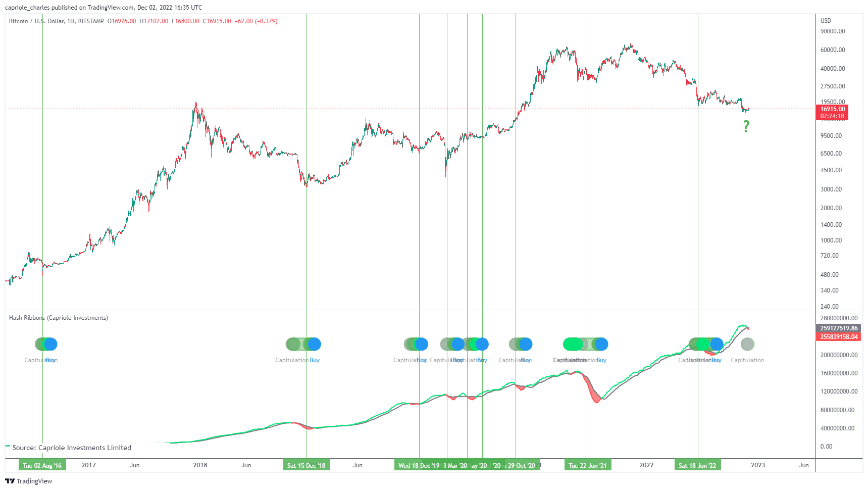Viewport: 868px width, 490px height.
Task: Click the 2018 label on time axis
Action: 200,465
